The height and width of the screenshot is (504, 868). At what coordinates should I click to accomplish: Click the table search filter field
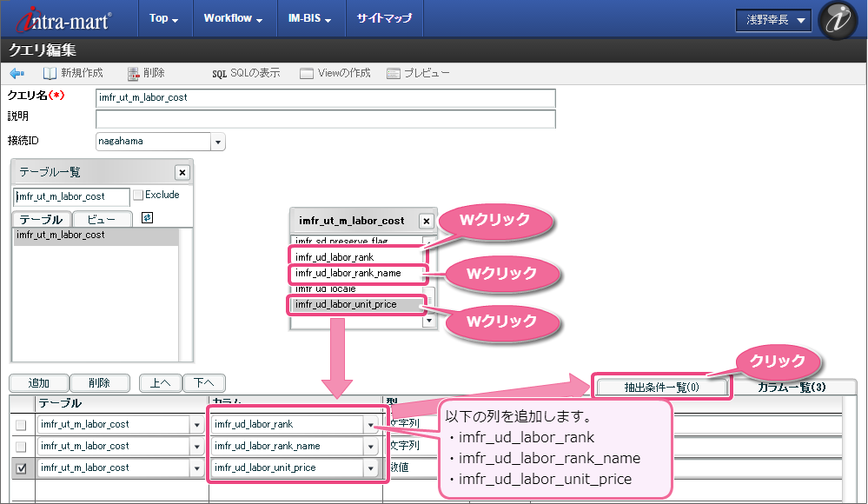(71, 196)
